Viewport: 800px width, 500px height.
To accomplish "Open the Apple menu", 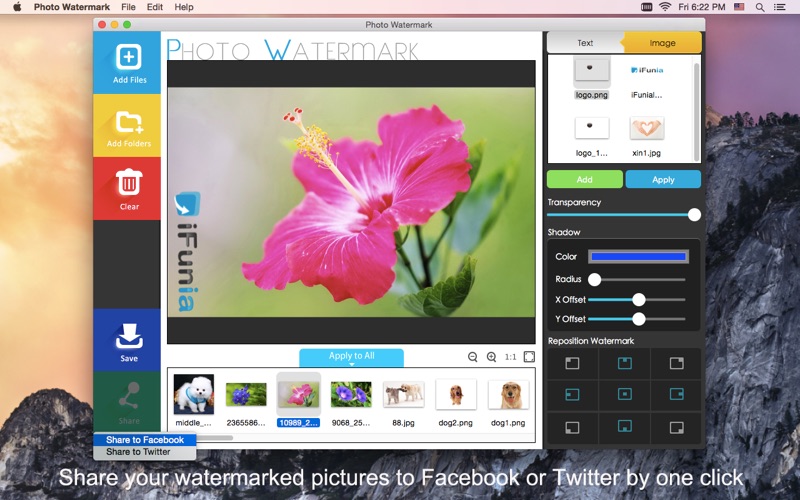I will click(x=17, y=7).
